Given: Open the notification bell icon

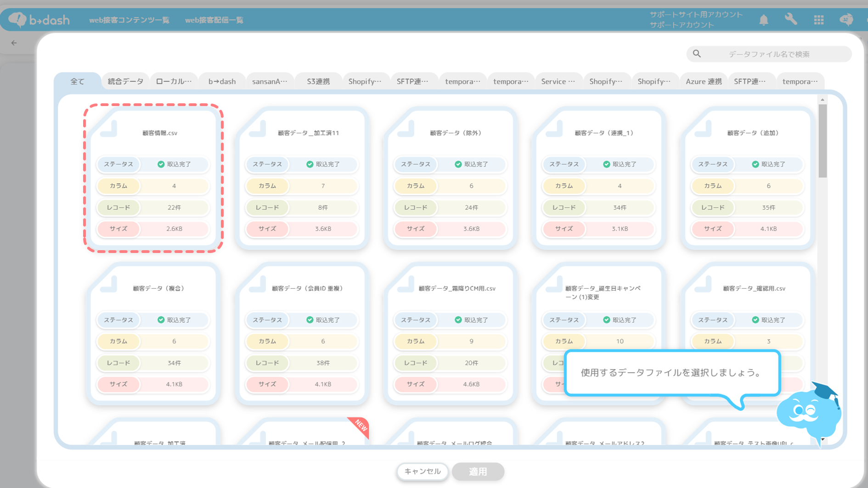Looking at the screenshot, I should [x=763, y=20].
